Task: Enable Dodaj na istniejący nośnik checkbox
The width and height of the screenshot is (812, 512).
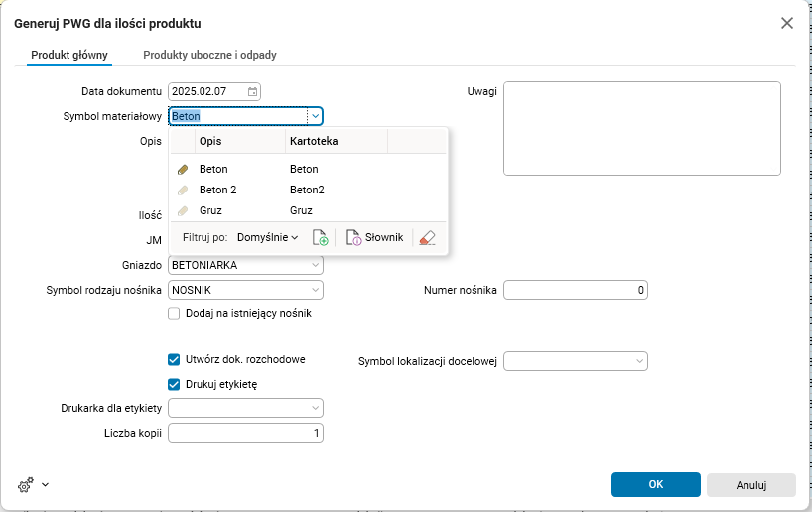Action: pos(175,313)
